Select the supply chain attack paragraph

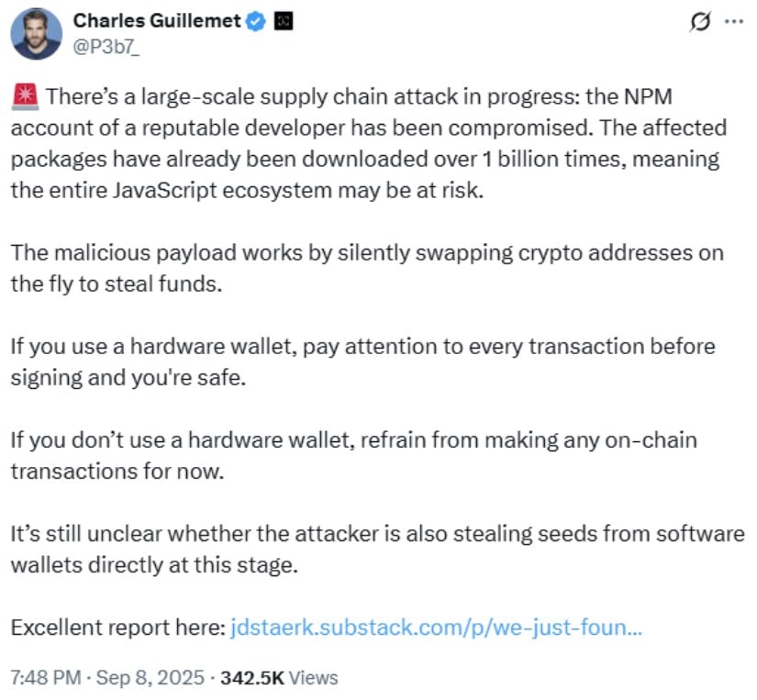[x=369, y=143]
